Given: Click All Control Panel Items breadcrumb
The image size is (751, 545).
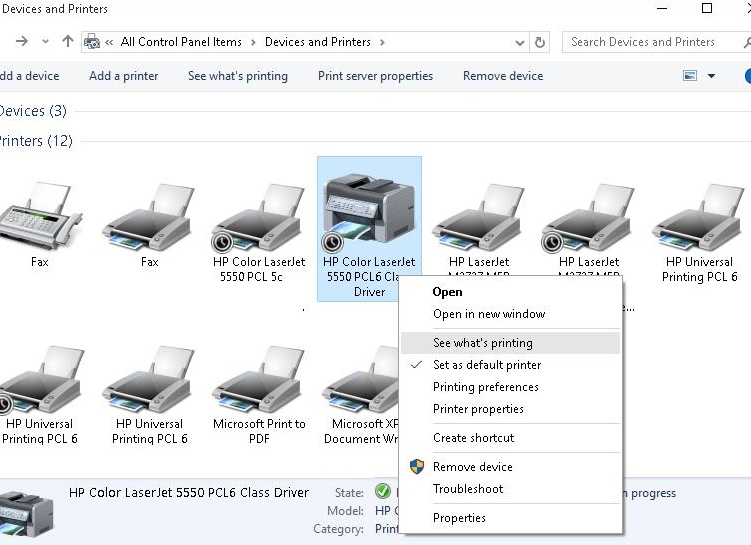Looking at the screenshot, I should point(181,42).
